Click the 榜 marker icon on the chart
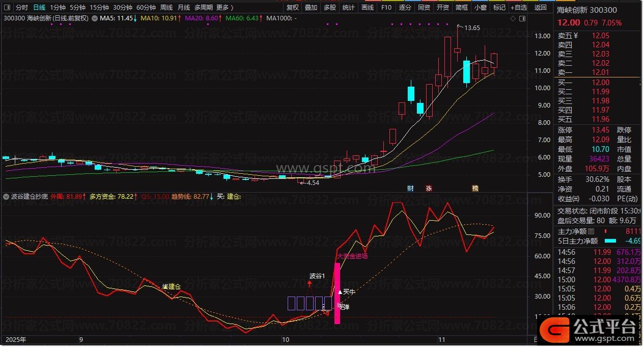Screen dimensions: 644x347 (x=475, y=188)
